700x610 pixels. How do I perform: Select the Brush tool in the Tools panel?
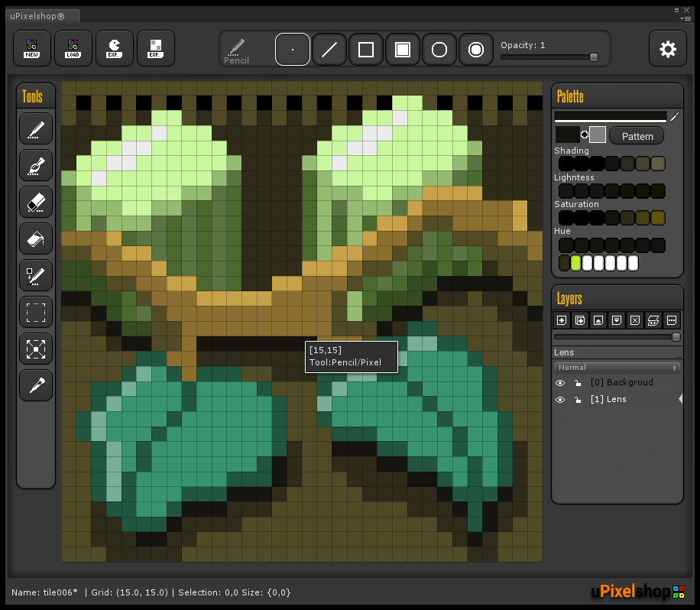pos(35,165)
